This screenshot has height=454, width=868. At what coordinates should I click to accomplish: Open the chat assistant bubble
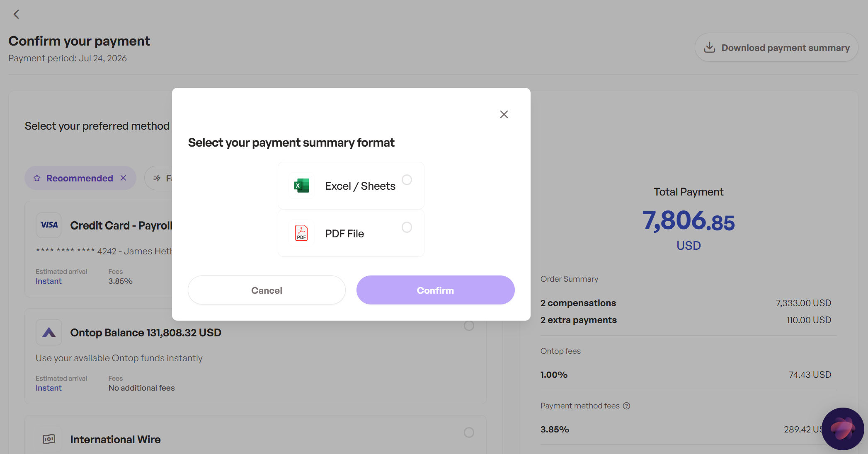[x=843, y=429]
